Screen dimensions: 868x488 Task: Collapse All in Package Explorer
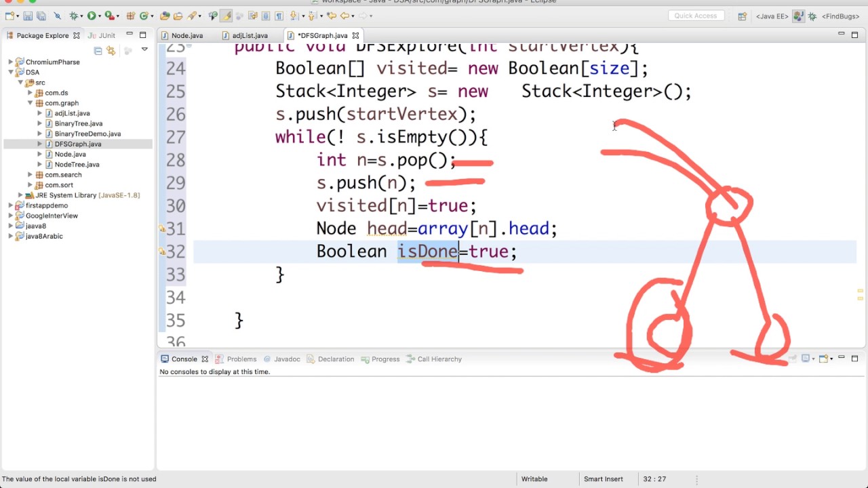coord(98,51)
